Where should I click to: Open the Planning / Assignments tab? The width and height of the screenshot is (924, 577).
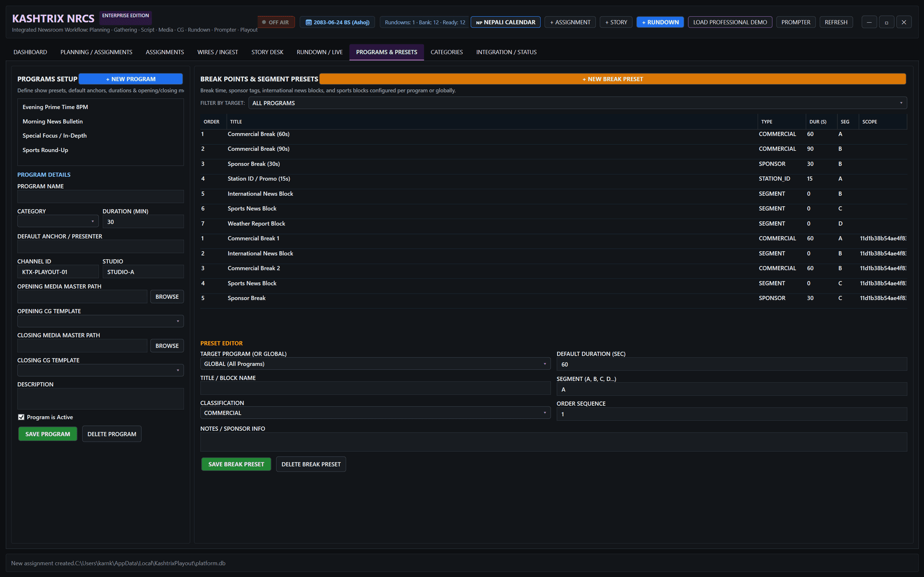point(96,52)
